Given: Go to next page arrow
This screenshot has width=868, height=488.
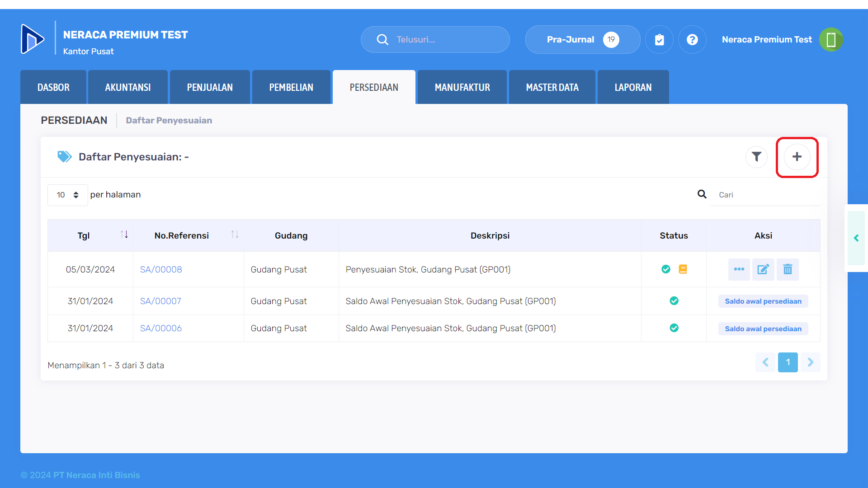Looking at the screenshot, I should tap(810, 362).
